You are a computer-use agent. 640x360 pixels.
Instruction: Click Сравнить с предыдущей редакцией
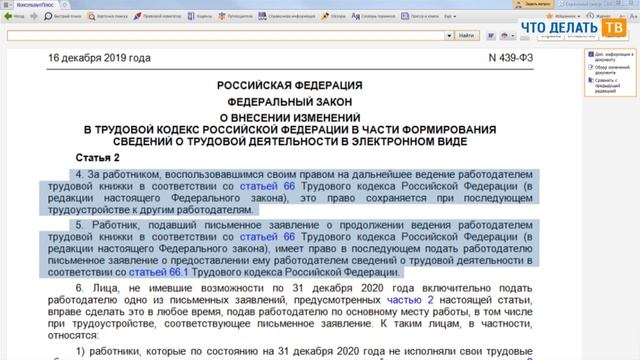(604, 85)
